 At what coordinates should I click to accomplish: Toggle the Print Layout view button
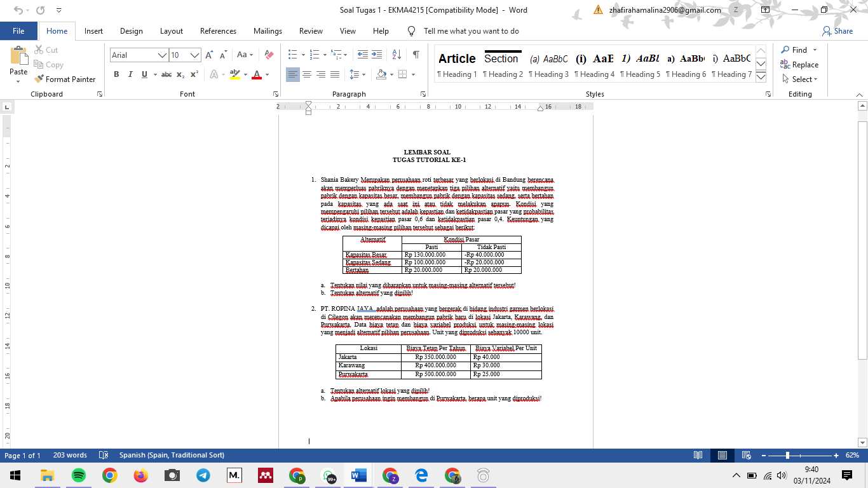722,456
